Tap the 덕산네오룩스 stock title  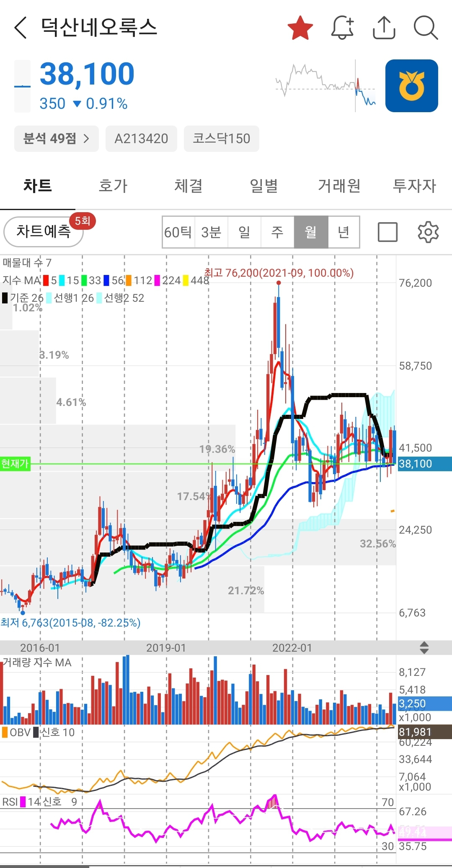tap(99, 28)
